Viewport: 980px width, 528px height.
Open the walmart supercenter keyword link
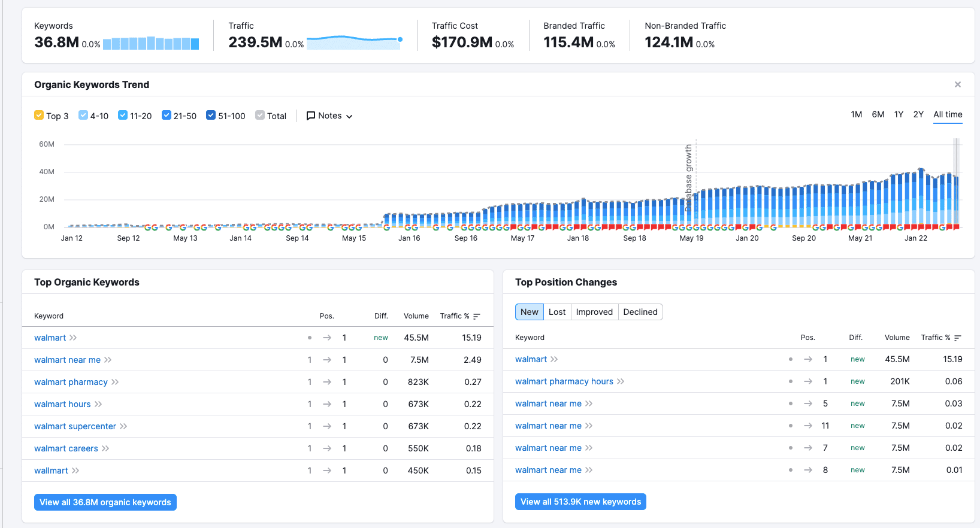75,426
